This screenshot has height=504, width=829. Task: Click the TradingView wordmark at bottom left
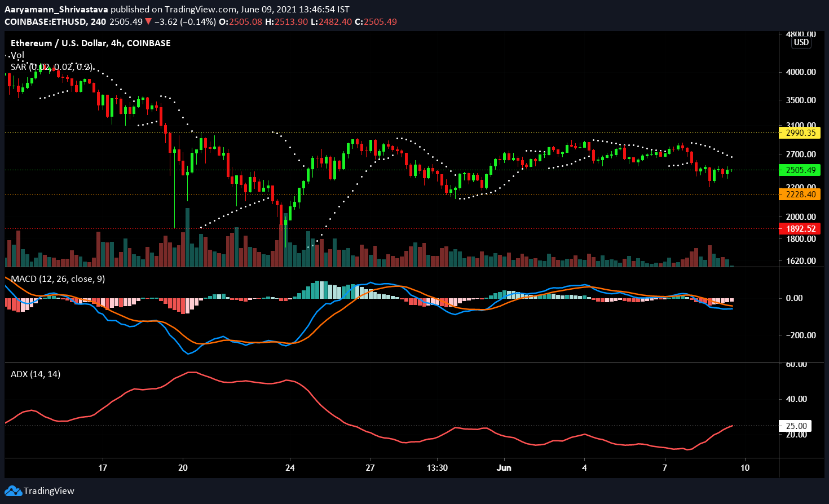coord(49,491)
